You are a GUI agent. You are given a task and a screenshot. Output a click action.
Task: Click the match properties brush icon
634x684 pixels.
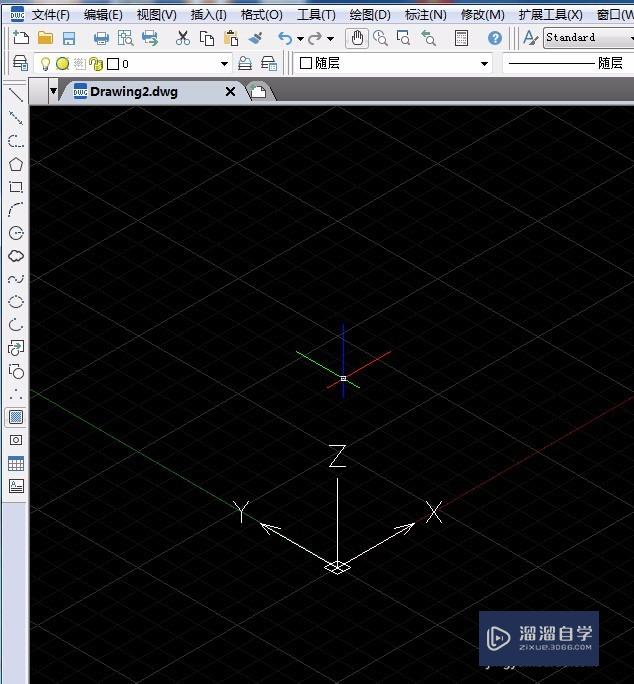(255, 38)
